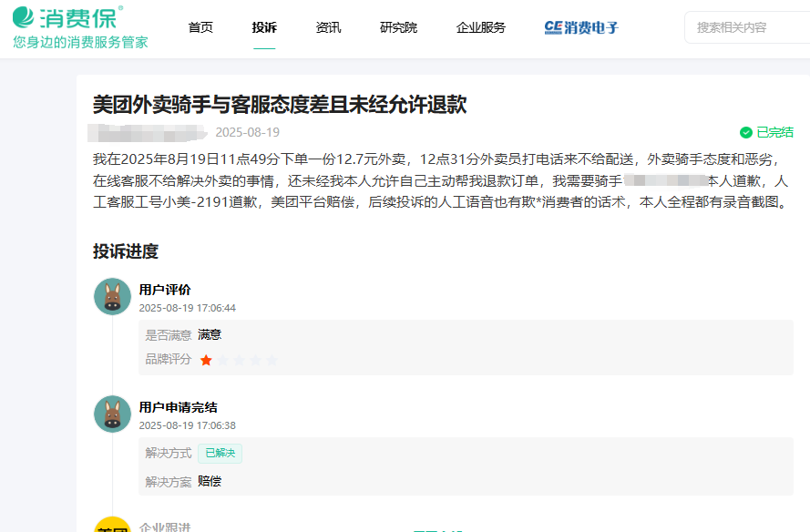Image resolution: width=810 pixels, height=532 pixels.
Task: Click the complaint title about 美团外卖骑手
Action: pyautogui.click(x=280, y=105)
